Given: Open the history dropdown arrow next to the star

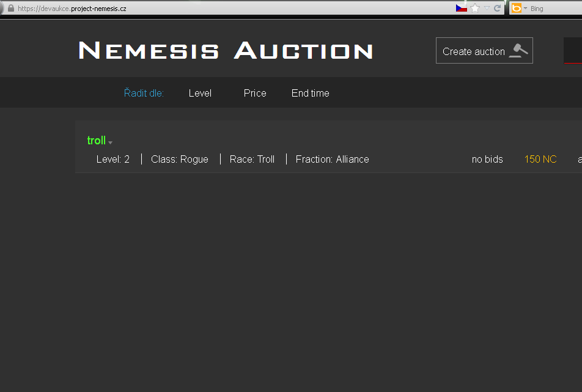Looking at the screenshot, I should pos(487,8).
